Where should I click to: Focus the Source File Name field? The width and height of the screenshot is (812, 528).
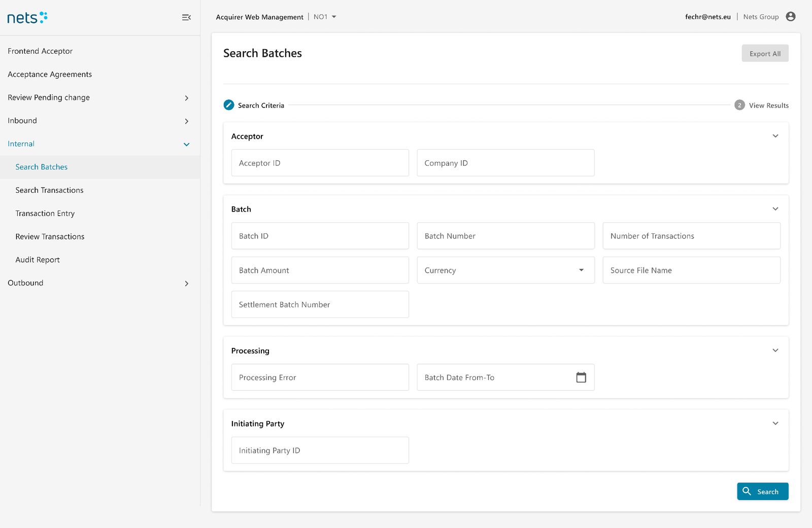(691, 270)
